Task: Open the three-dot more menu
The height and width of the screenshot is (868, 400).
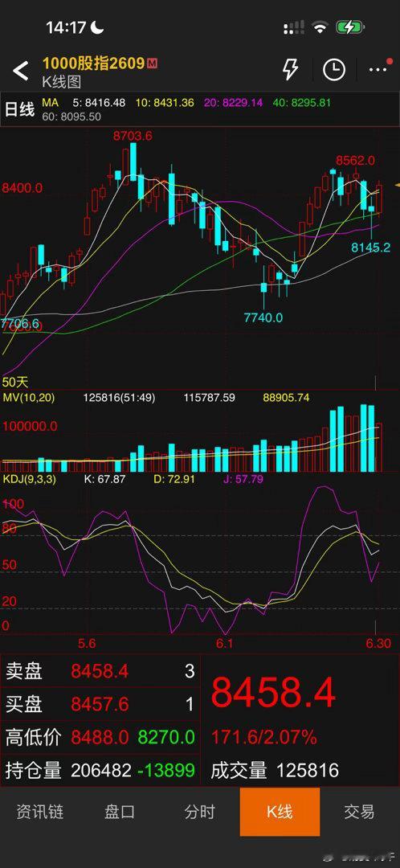Action: click(x=378, y=70)
